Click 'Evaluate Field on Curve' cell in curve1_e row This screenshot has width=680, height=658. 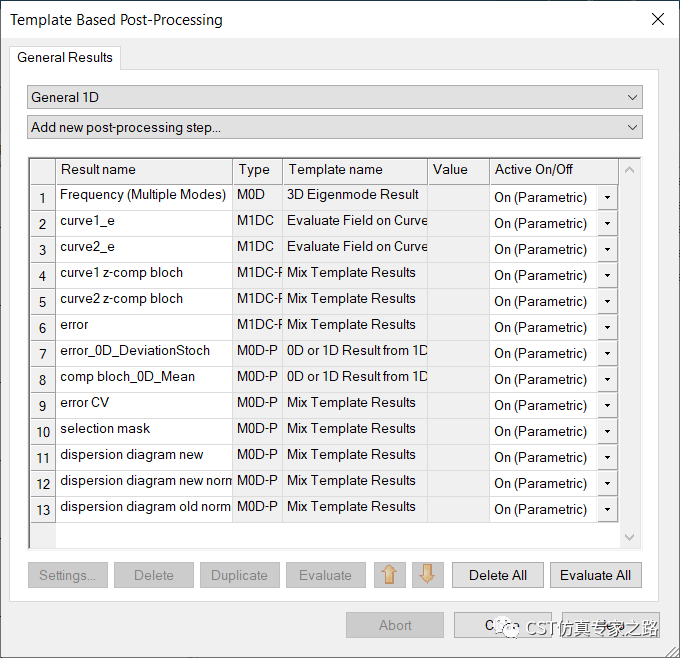355,224
